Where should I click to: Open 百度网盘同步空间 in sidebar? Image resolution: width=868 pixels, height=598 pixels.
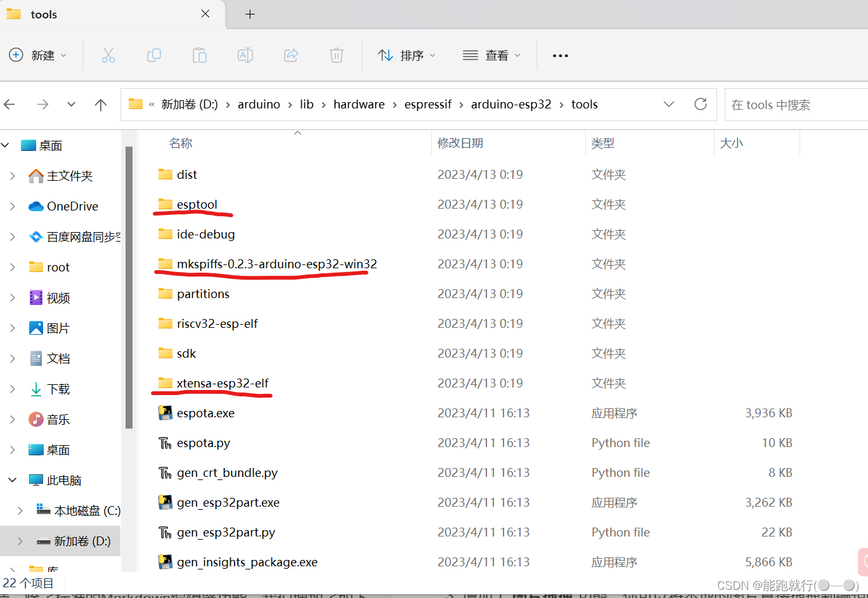(76, 237)
